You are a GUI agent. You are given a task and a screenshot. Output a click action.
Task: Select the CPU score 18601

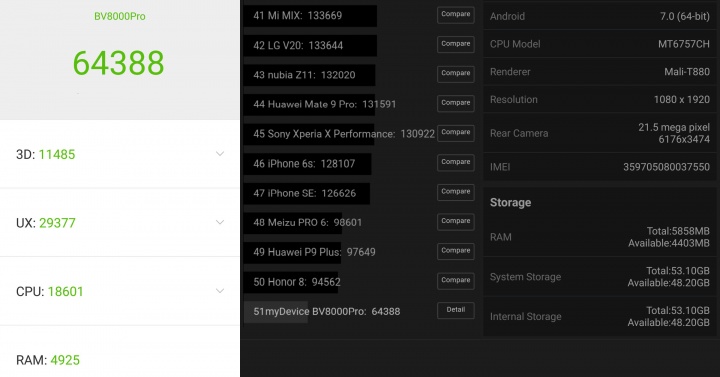(66, 292)
